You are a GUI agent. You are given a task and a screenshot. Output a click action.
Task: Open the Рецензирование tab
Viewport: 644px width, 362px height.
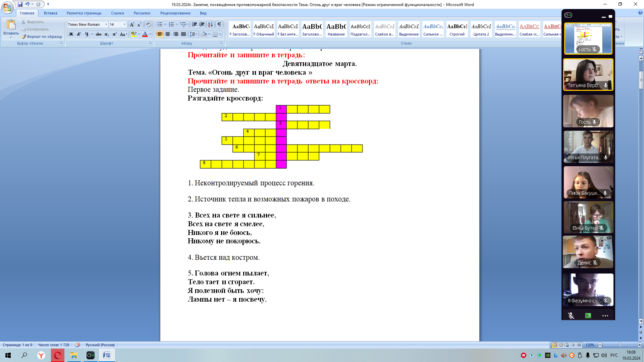[175, 13]
